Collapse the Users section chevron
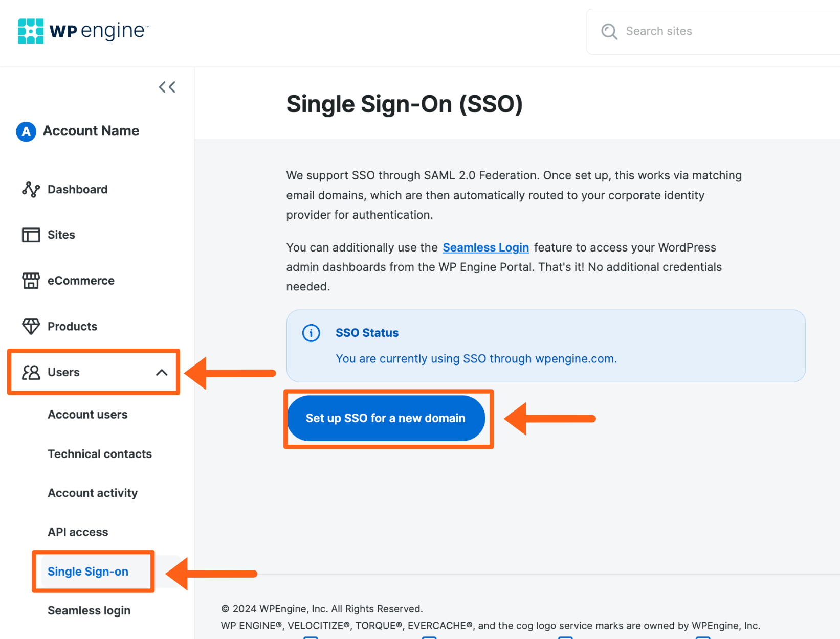The width and height of the screenshot is (840, 639). (x=162, y=372)
